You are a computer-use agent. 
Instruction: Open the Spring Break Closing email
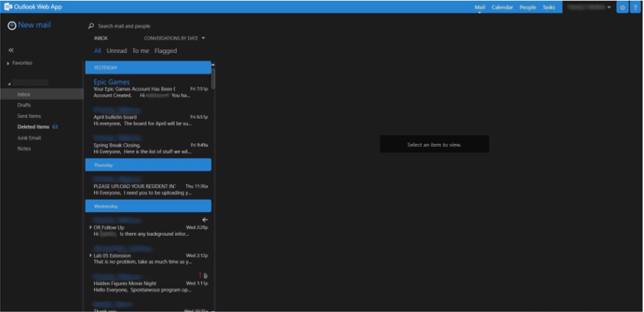(x=148, y=144)
